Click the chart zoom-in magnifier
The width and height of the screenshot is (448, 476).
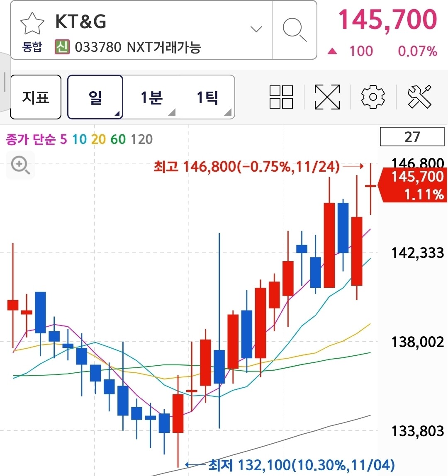pyautogui.click(x=20, y=165)
